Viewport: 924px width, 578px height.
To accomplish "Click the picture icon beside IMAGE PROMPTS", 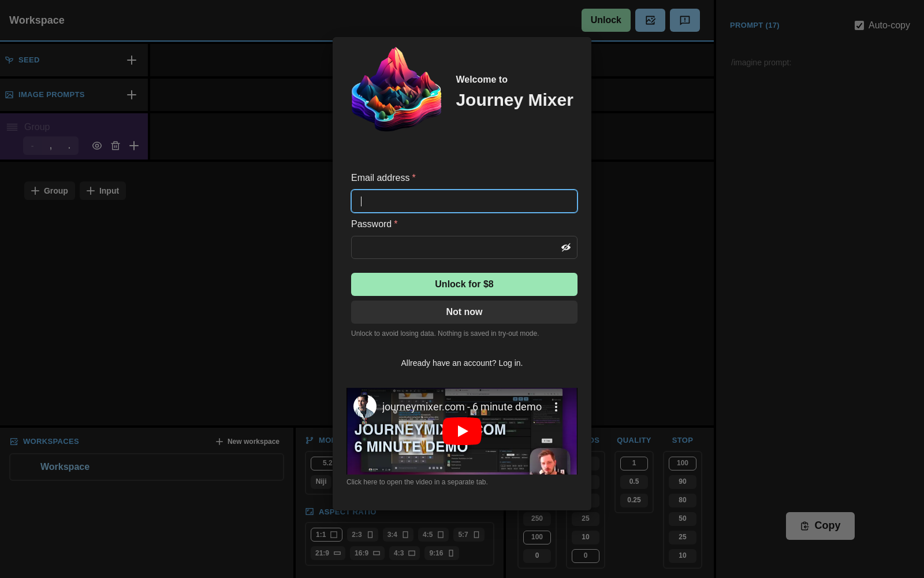I will coord(9,95).
